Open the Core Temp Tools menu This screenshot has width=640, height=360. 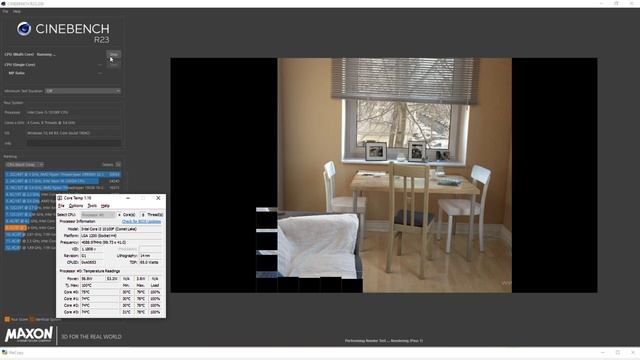tap(93, 206)
